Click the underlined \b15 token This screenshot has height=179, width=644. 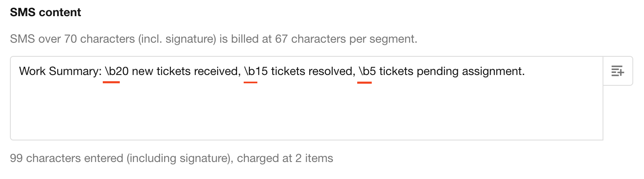(251, 72)
